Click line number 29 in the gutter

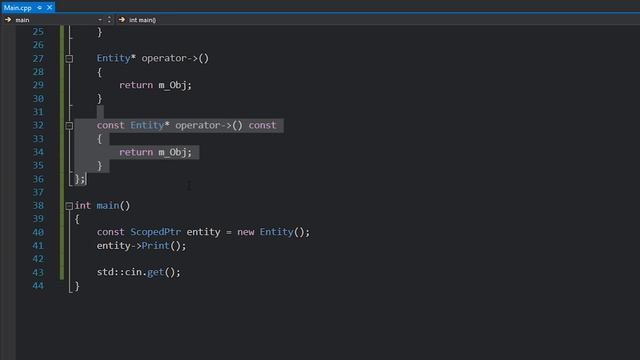coord(38,85)
